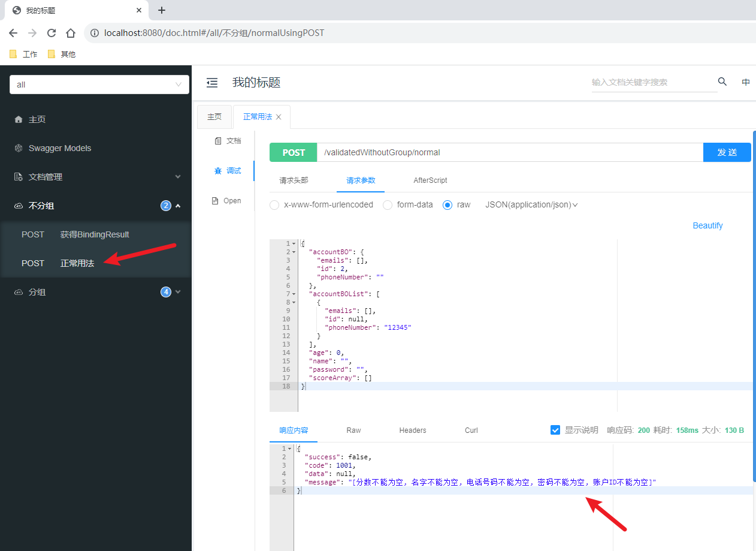Click the 分组 count badge 4

pos(166,292)
